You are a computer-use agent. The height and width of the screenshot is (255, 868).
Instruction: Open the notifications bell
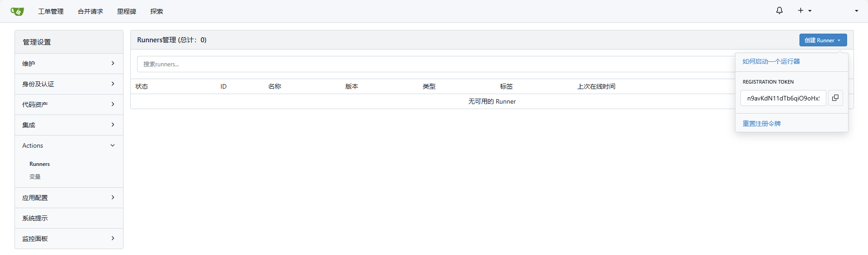[779, 10]
